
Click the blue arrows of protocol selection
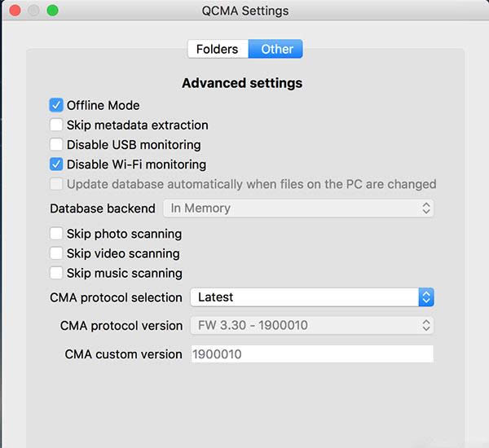point(426,297)
